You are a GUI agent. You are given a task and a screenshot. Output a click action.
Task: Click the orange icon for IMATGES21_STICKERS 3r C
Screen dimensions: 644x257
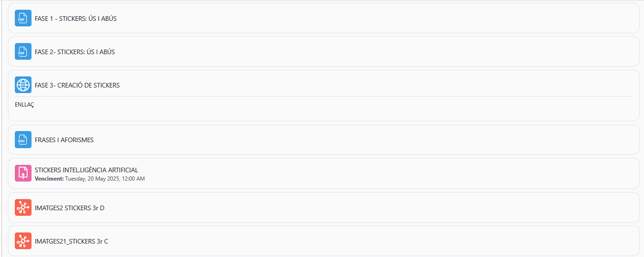pyautogui.click(x=23, y=241)
